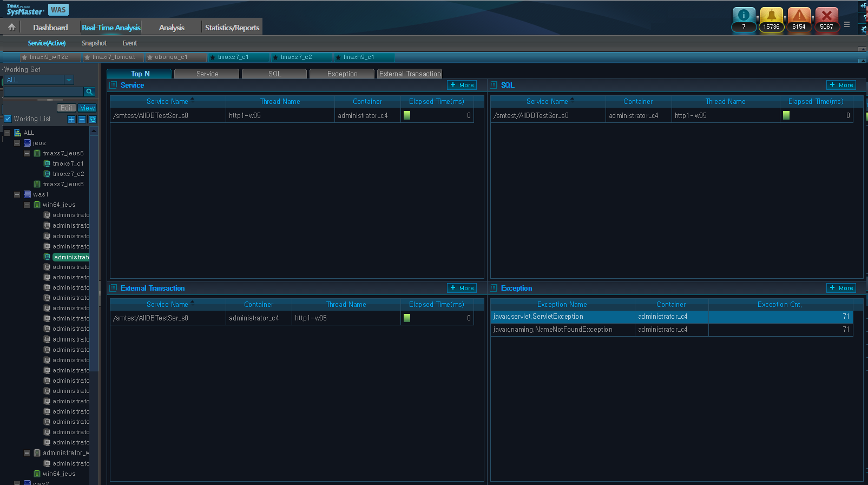Sort SQL panel by Service Name arrow

tap(573, 100)
